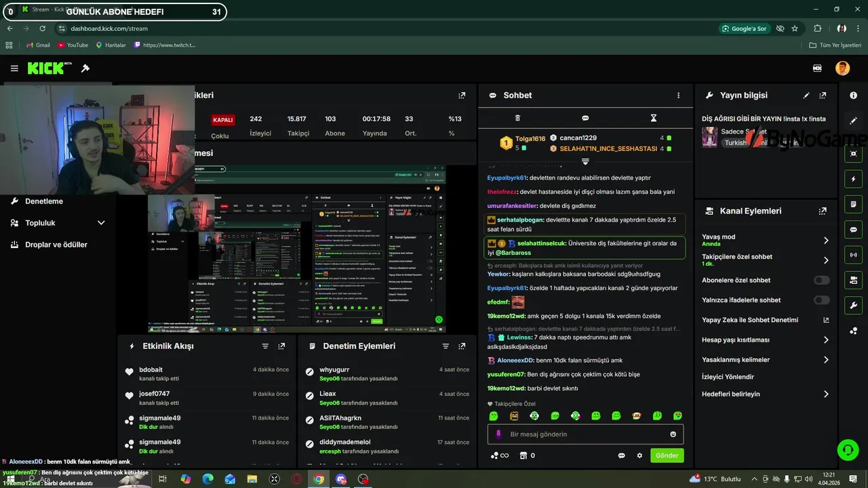Click the hourglass icon in the chat panel
Viewport: 868px width, 488px height.
654,118
